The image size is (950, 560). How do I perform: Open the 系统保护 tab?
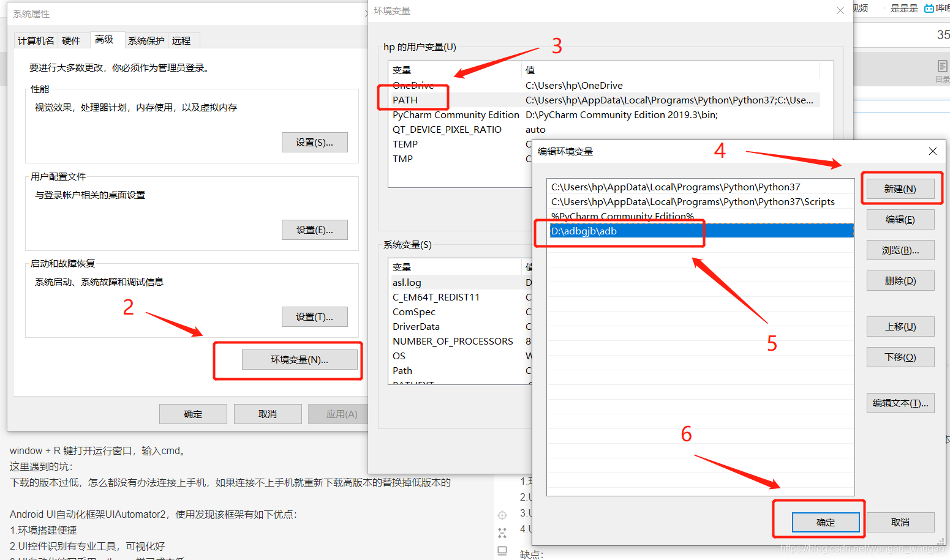coord(146,40)
